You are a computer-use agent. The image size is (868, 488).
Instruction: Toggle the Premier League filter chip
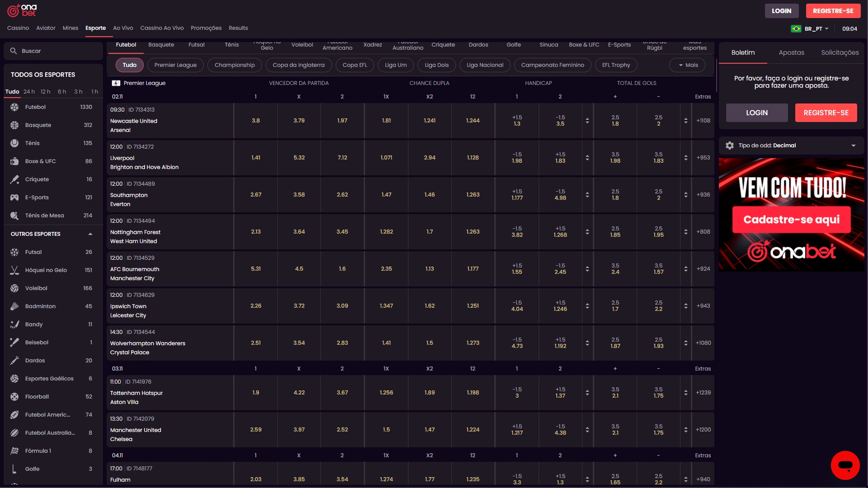[x=175, y=65]
